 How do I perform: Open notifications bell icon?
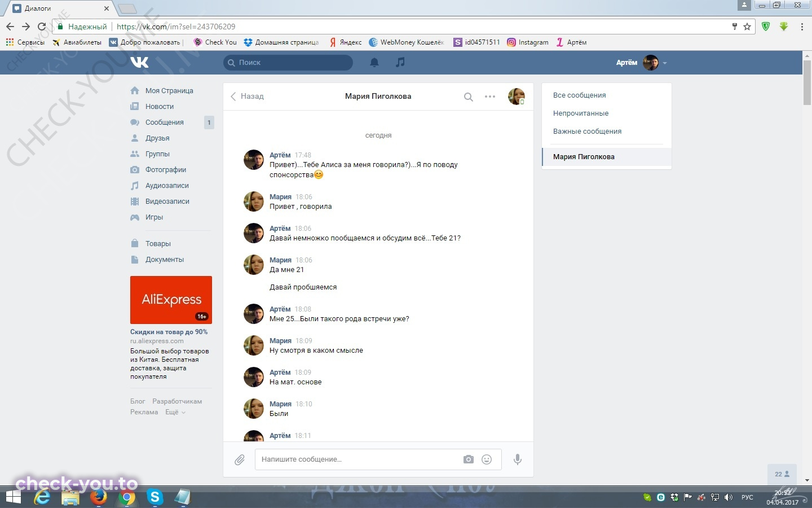click(x=374, y=63)
